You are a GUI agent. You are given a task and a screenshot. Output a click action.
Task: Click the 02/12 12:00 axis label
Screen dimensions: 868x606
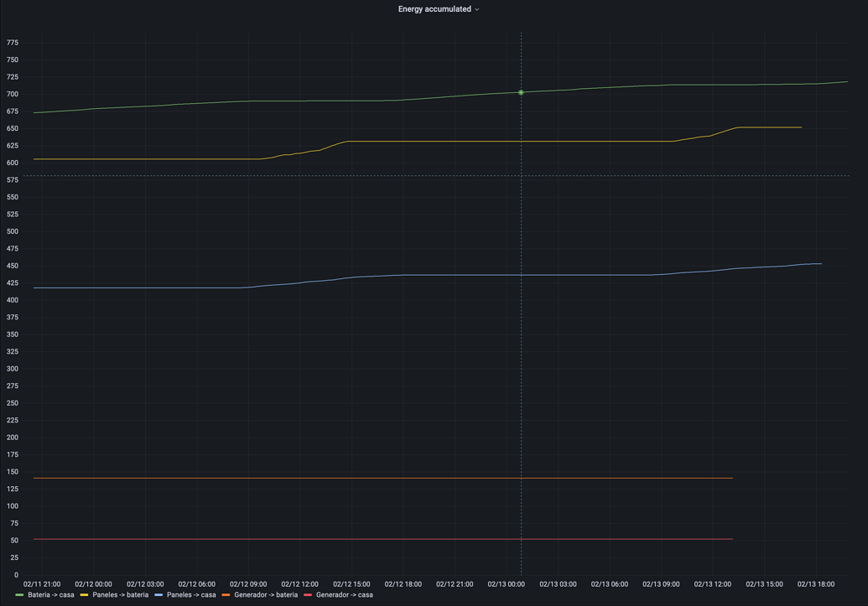point(299,584)
